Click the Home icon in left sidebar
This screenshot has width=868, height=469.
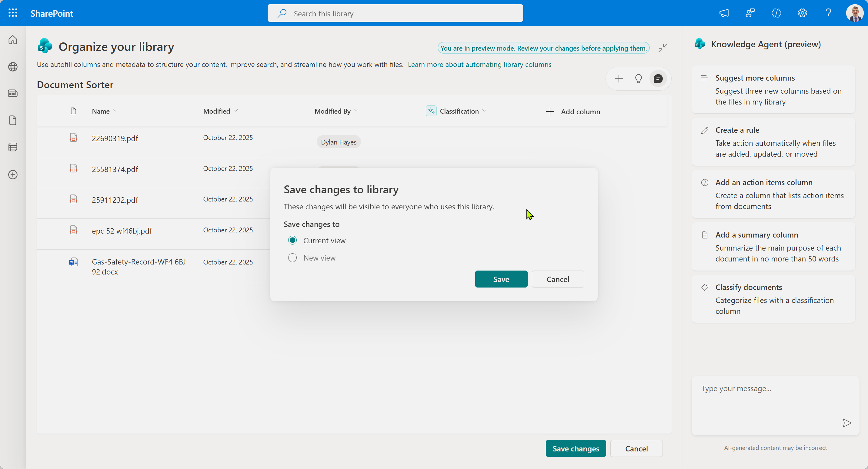(13, 40)
